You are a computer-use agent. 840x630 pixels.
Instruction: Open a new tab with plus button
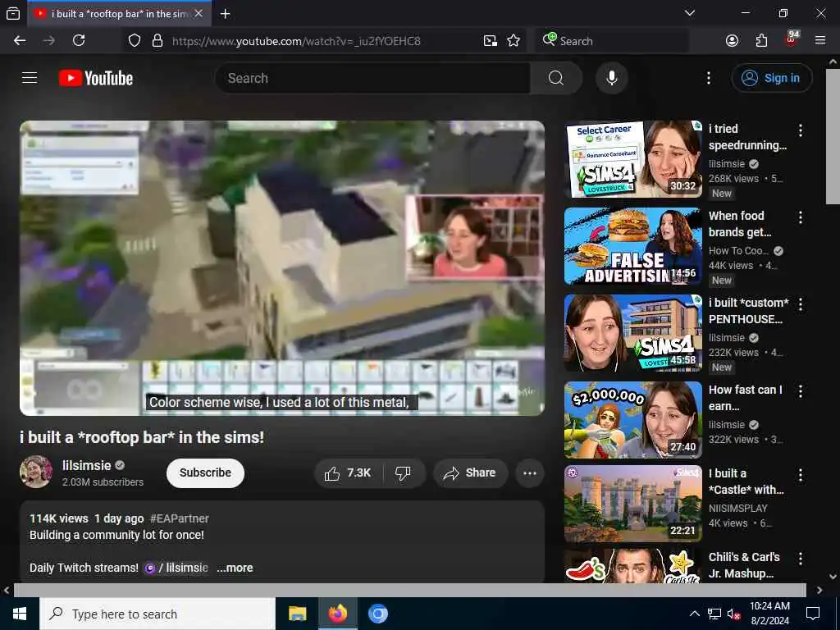(x=226, y=14)
